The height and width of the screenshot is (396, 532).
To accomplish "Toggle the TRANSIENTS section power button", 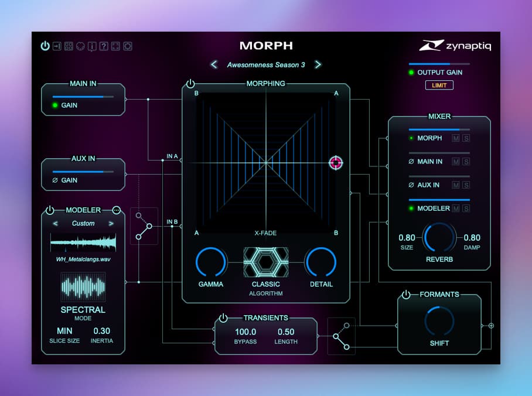I will [223, 318].
